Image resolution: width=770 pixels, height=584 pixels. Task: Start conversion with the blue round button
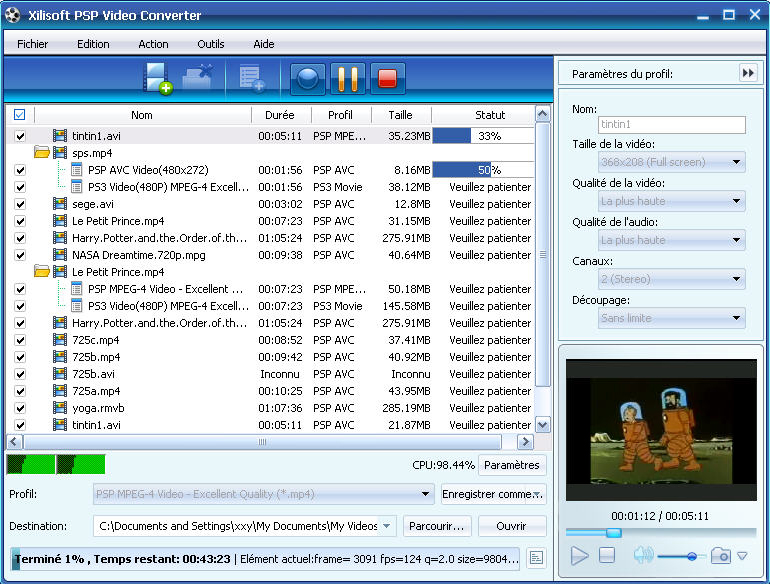[x=308, y=79]
